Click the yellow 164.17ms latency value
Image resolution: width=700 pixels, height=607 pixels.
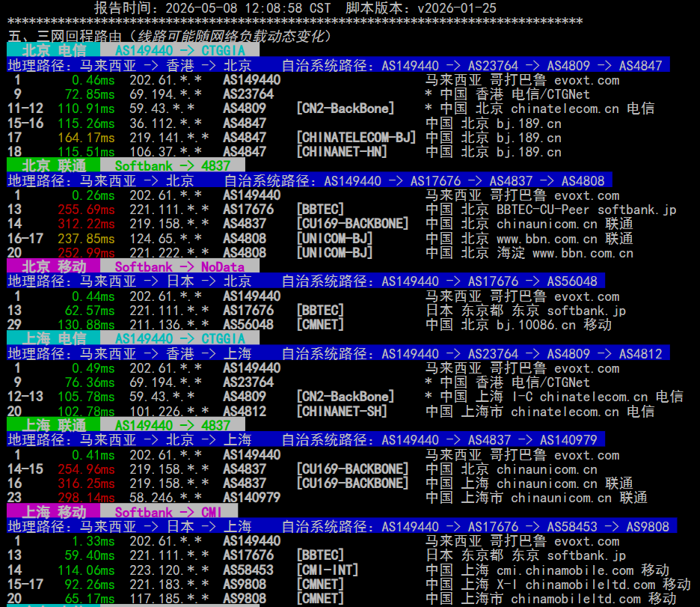(86, 138)
